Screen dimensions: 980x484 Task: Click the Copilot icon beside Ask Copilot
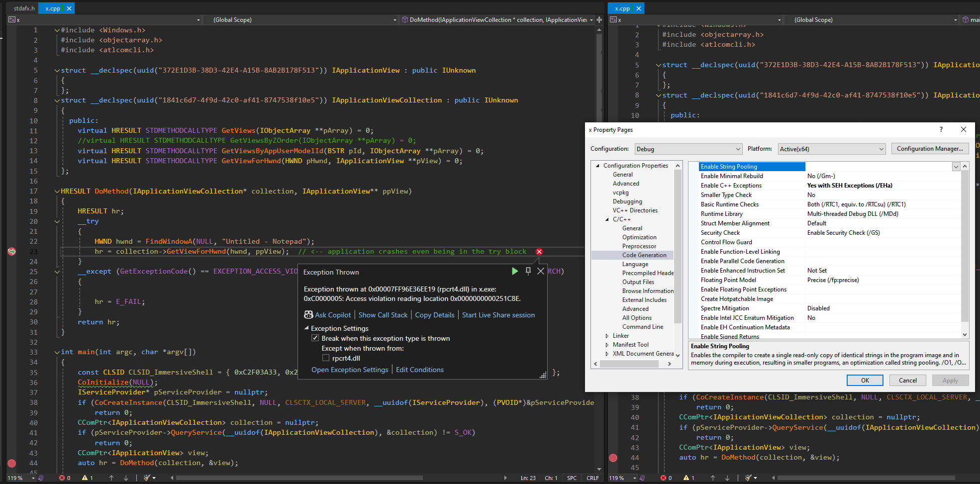pos(308,315)
